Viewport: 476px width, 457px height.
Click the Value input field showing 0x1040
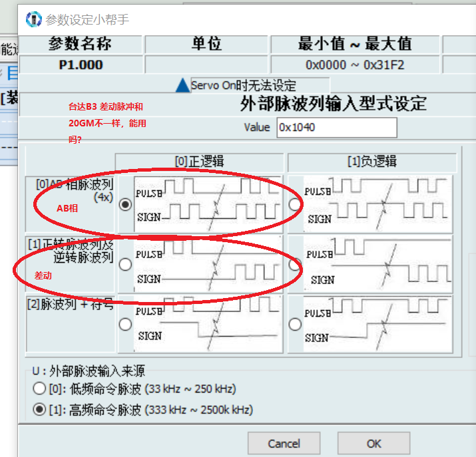tap(336, 127)
